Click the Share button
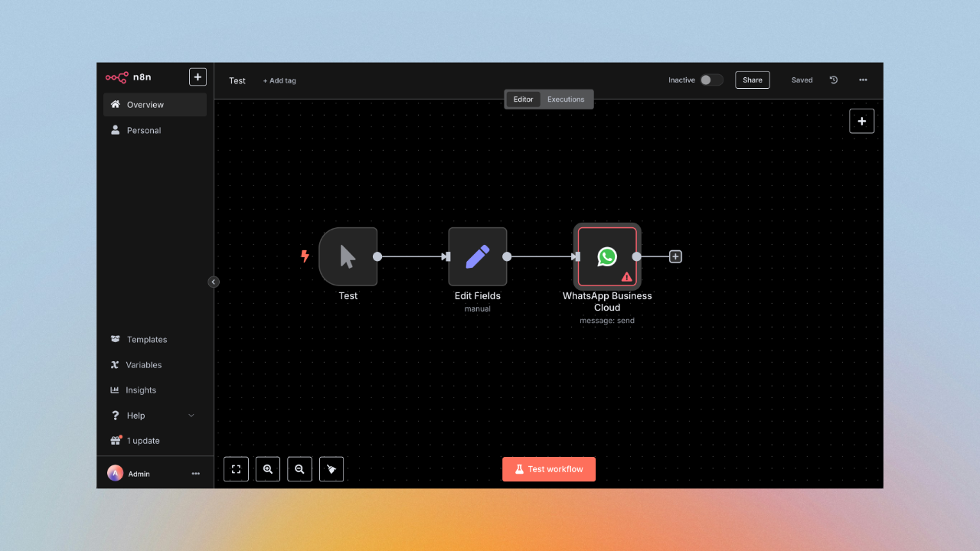The image size is (980, 551). (752, 80)
